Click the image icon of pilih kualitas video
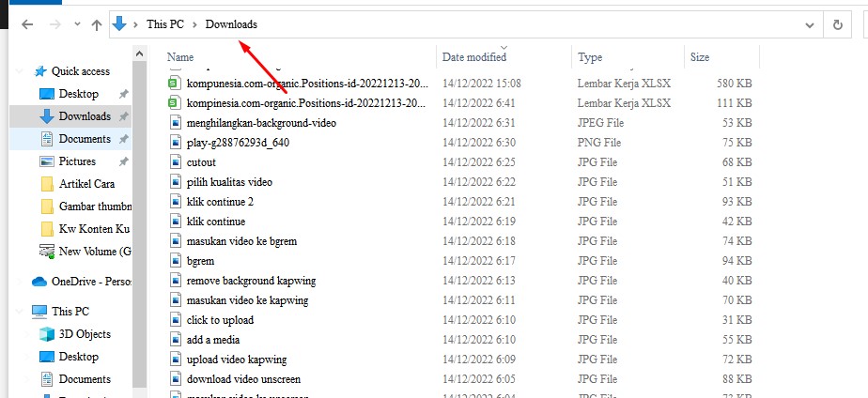Viewport: 868px width, 398px height. click(176, 182)
